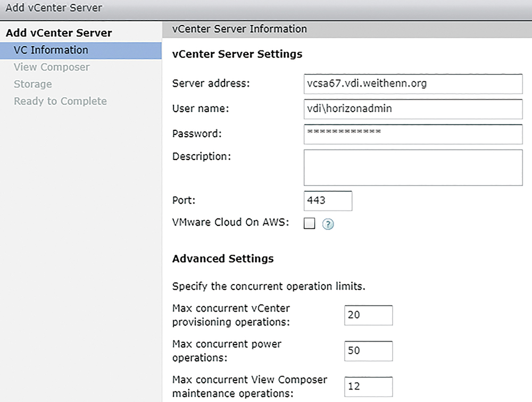Click the 'Add vCenter Server' sidebar heading
This screenshot has width=532, height=402.
coord(59,33)
